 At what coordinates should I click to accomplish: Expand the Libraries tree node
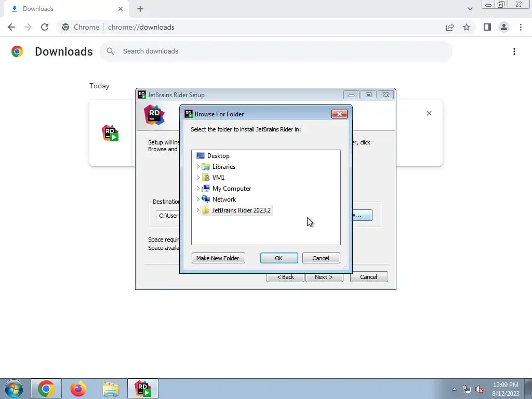tap(198, 167)
